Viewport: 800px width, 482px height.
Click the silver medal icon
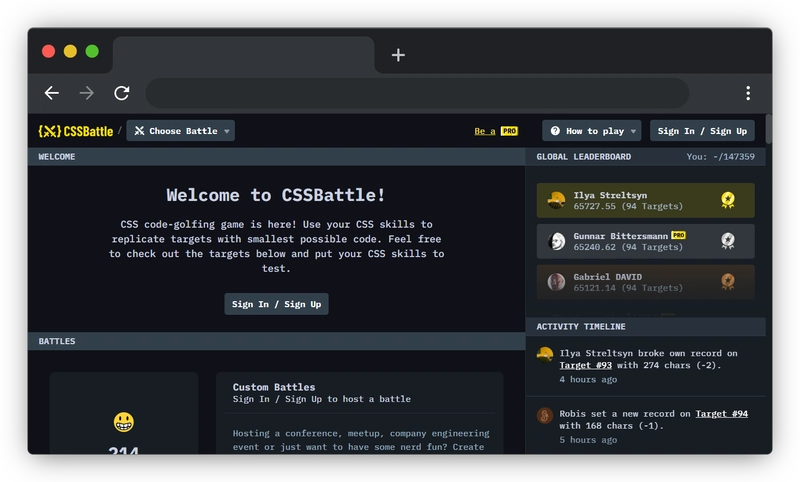(x=728, y=241)
